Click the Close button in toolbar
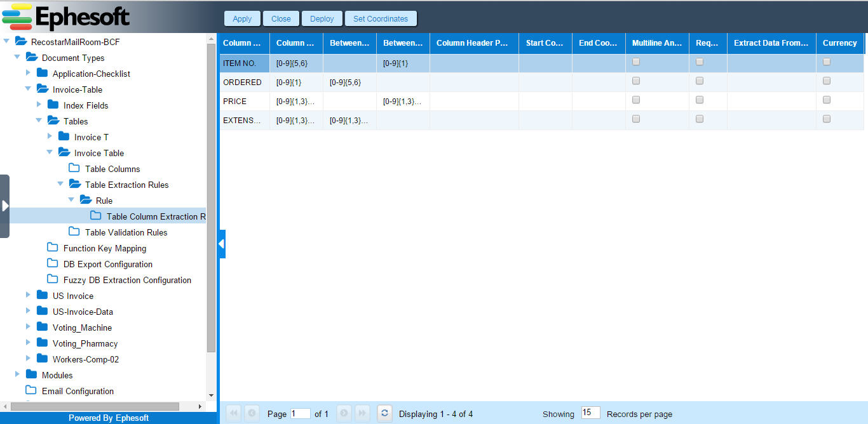Screen dimensions: 868x424 [281, 18]
